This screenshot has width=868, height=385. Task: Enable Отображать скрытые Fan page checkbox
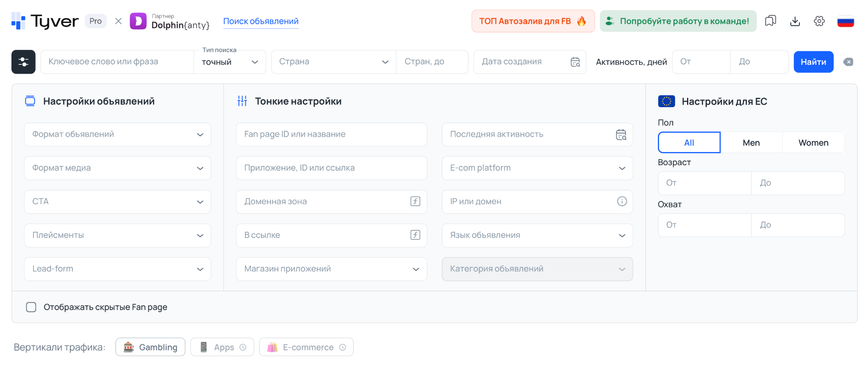[31, 307]
